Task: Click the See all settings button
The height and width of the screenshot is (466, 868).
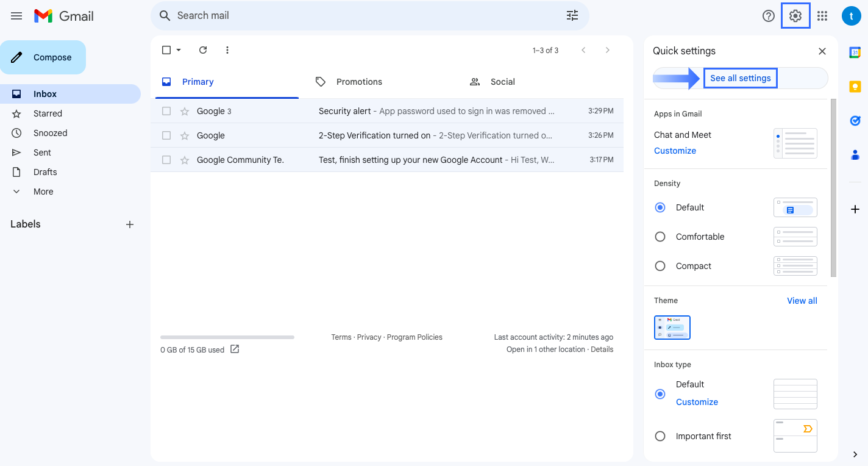Action: pos(740,78)
